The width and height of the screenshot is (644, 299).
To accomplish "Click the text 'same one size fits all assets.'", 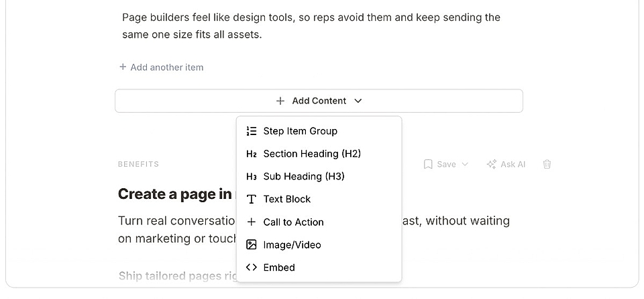I will (192, 34).
